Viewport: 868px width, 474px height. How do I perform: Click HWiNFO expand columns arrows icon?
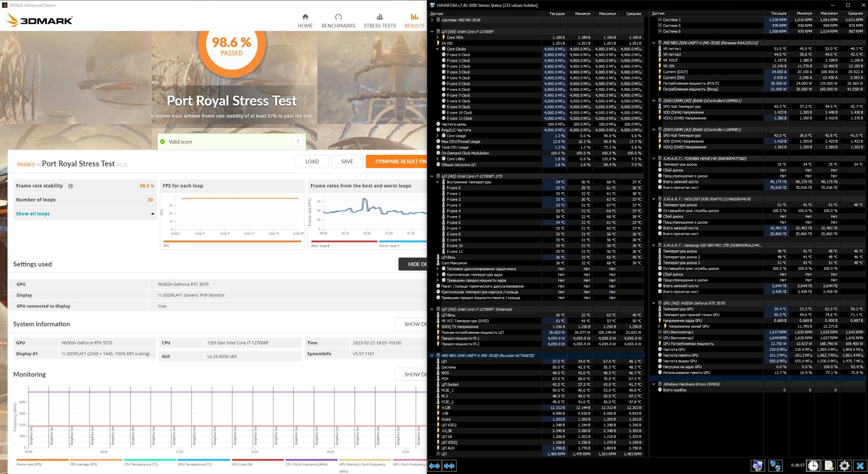(x=434, y=466)
